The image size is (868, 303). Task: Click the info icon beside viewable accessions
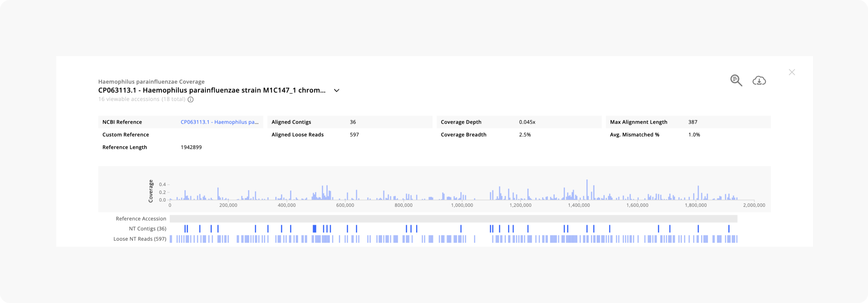(x=190, y=99)
